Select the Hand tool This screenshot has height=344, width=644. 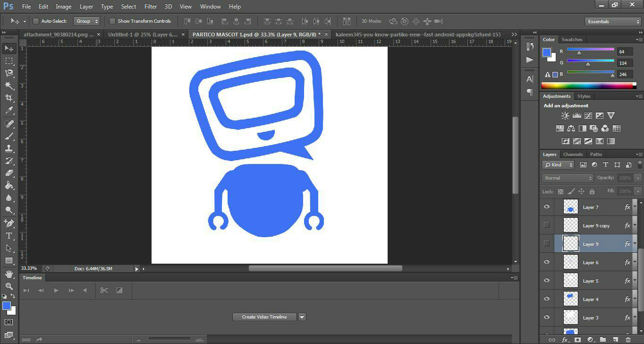(x=9, y=274)
